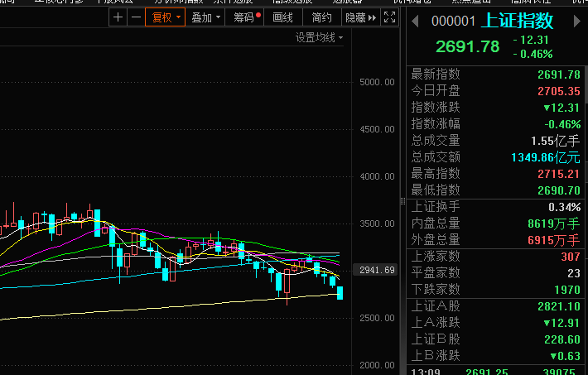The image size is (588, 375).
Task: Click 内盘总量 value 8619万手
Action: (554, 224)
